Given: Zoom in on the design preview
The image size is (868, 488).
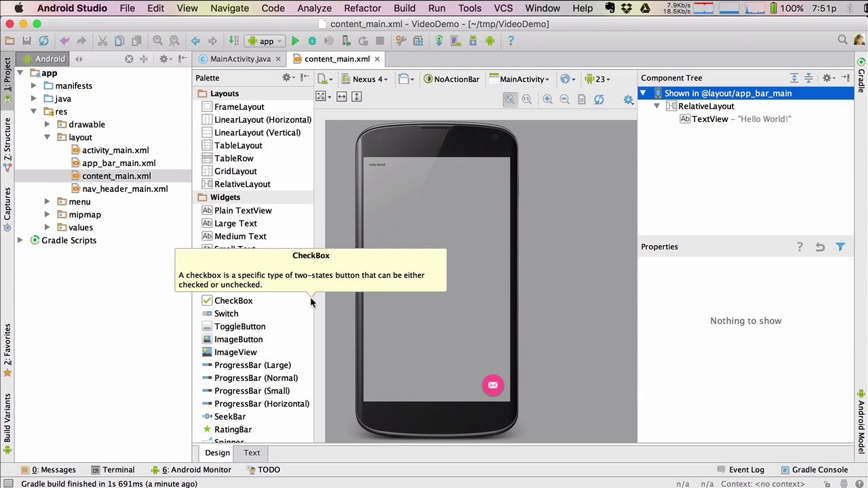Looking at the screenshot, I should 548,100.
